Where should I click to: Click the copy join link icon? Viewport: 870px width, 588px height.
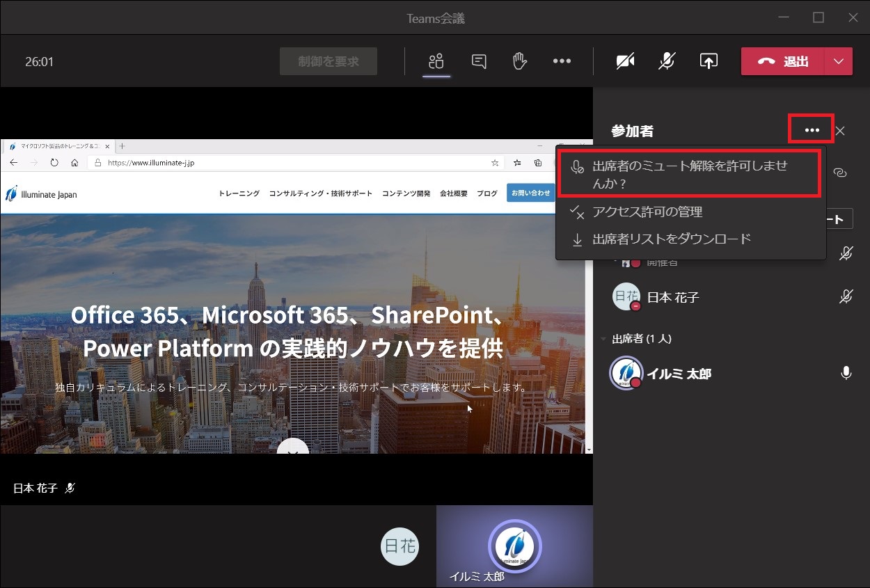point(840,173)
